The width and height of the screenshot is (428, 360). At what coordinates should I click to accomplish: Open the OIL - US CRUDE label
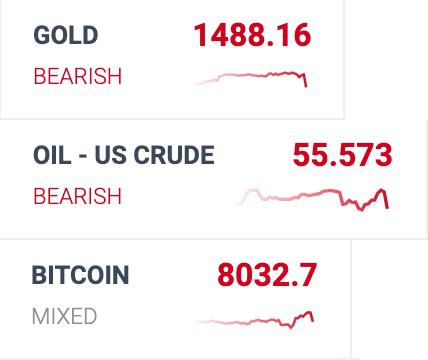pyautogui.click(x=124, y=155)
